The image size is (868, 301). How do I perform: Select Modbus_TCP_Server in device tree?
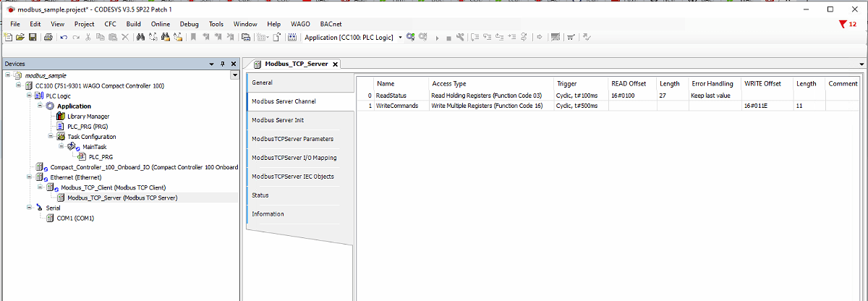[122, 198]
